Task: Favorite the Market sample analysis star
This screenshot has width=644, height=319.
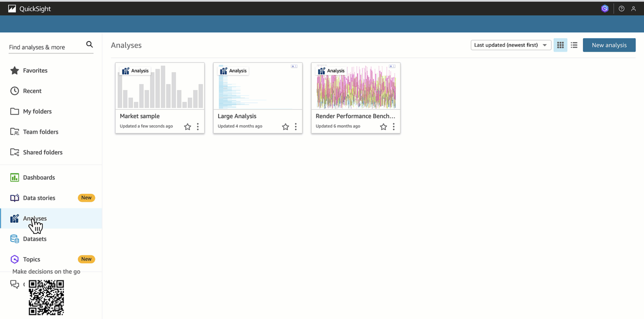Action: coord(188,127)
